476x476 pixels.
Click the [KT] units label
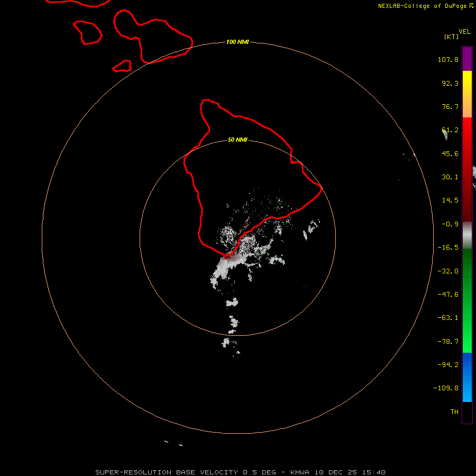452,36
